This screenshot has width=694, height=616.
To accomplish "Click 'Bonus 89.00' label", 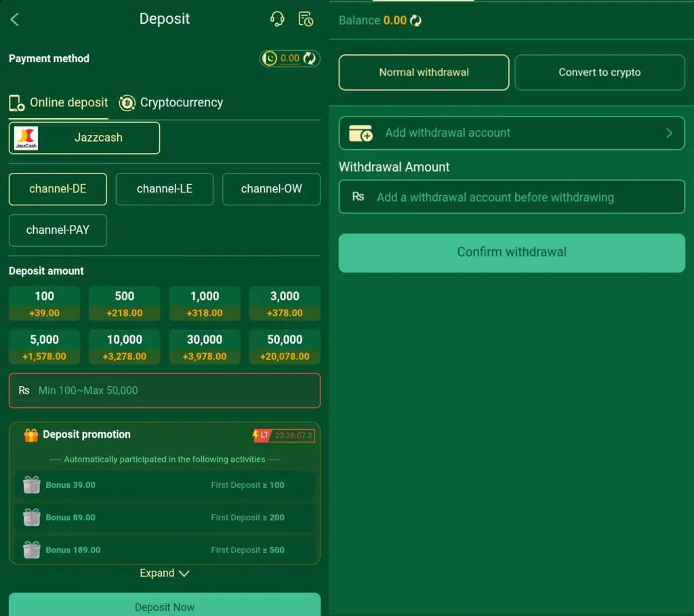I will coord(70,517).
